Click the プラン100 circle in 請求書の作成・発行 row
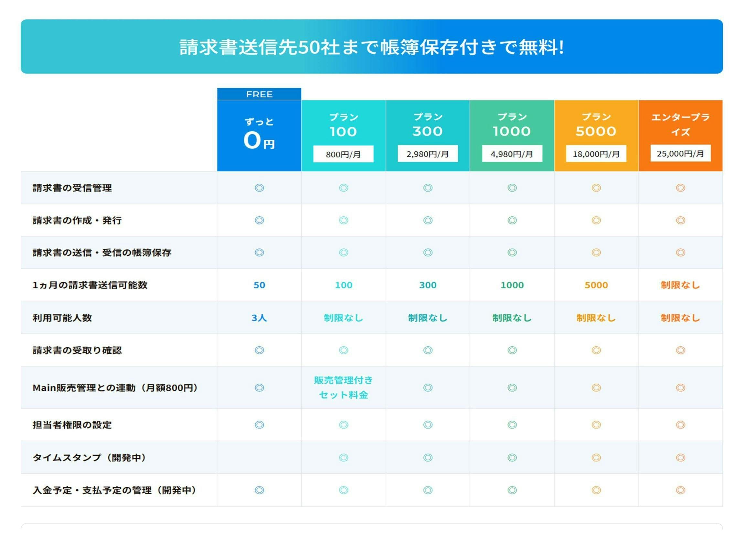The height and width of the screenshot is (535, 756). [343, 220]
